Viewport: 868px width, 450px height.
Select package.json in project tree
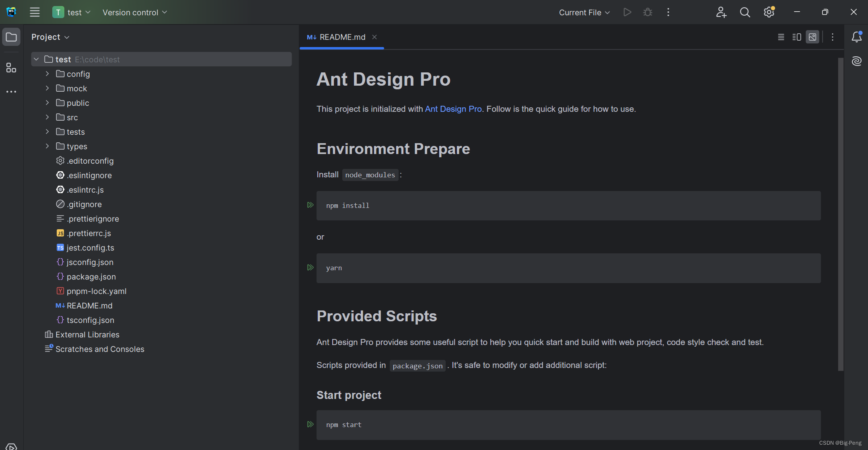coord(86,277)
